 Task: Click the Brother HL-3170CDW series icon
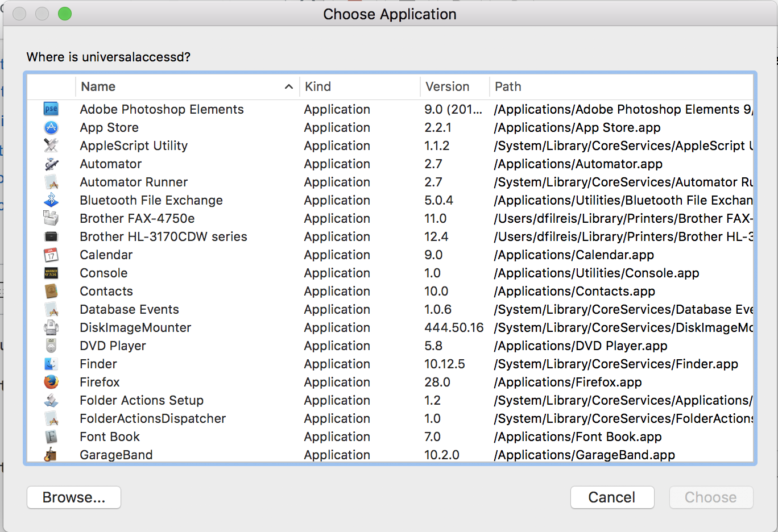[x=51, y=236]
